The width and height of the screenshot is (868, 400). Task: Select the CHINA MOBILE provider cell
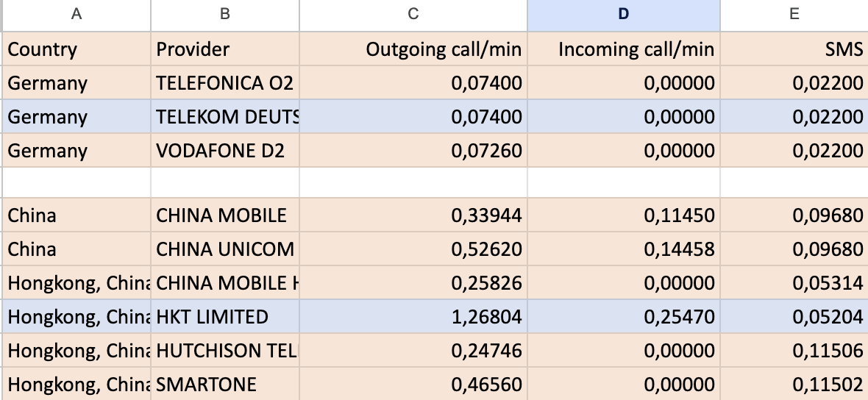click(x=225, y=215)
